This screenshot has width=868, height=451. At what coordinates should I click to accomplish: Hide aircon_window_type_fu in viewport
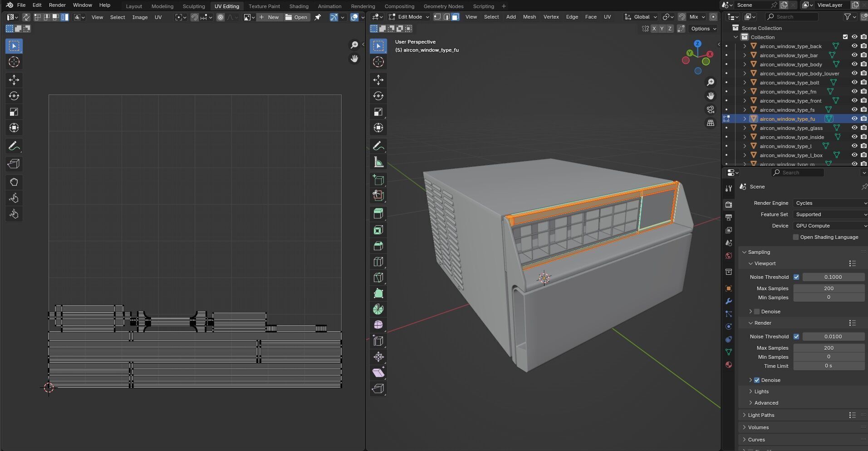[x=854, y=119]
